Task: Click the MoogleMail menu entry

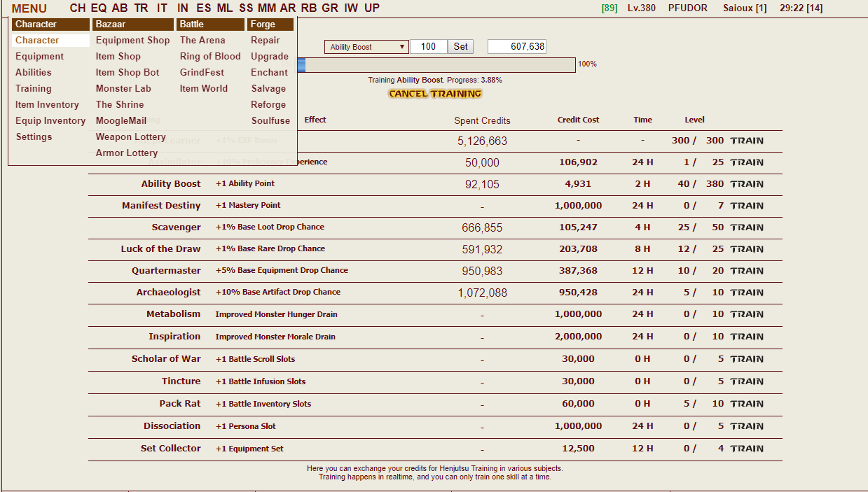Action: tap(120, 121)
